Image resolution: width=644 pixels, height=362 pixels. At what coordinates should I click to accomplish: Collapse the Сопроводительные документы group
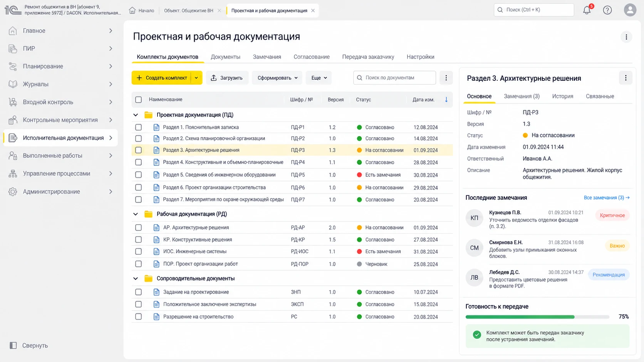[136, 279]
